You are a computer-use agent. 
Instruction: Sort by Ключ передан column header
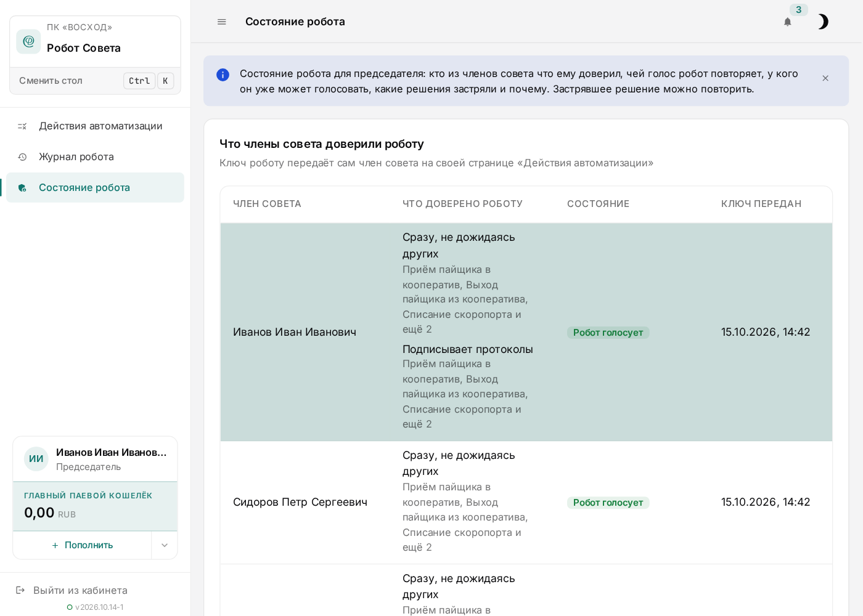coord(761,204)
